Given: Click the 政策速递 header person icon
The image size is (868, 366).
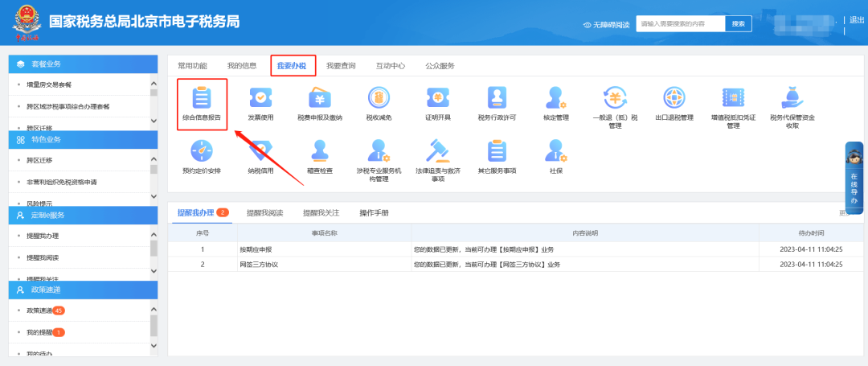Looking at the screenshot, I should point(21,290).
